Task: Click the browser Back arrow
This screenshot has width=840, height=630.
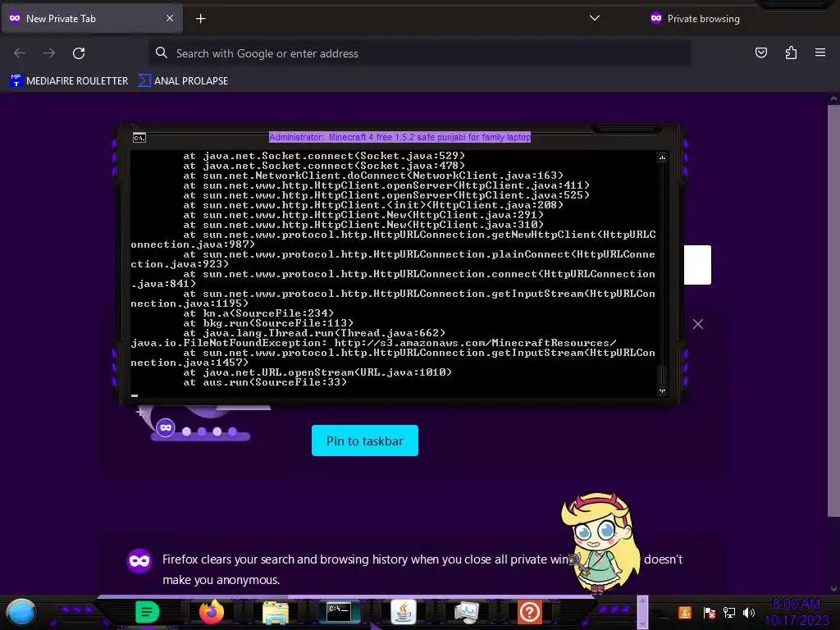Action: point(20,53)
